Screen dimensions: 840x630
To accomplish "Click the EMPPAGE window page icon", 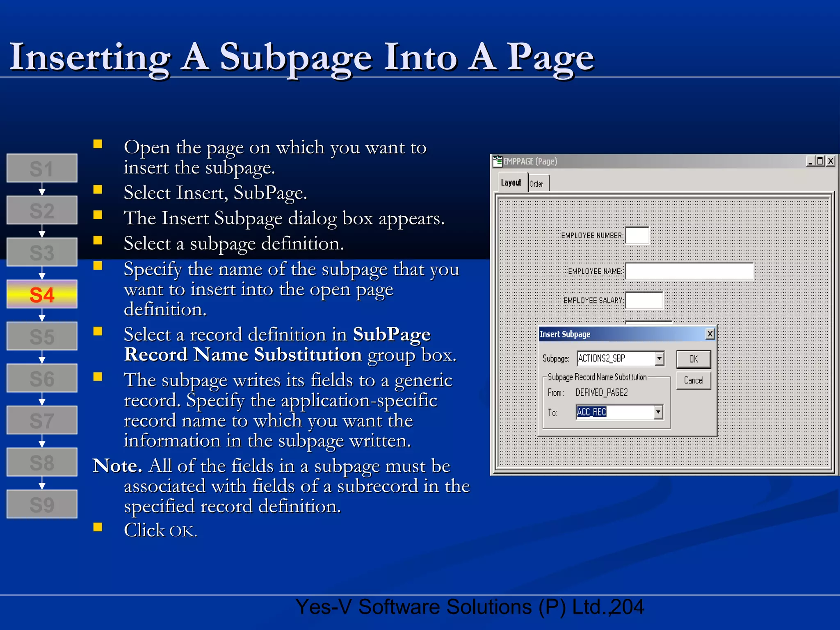I will (x=498, y=161).
